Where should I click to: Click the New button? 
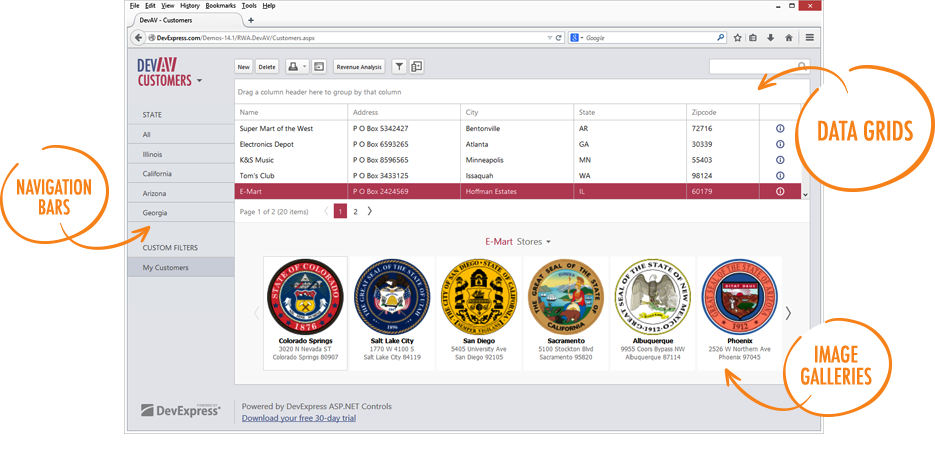coord(244,67)
